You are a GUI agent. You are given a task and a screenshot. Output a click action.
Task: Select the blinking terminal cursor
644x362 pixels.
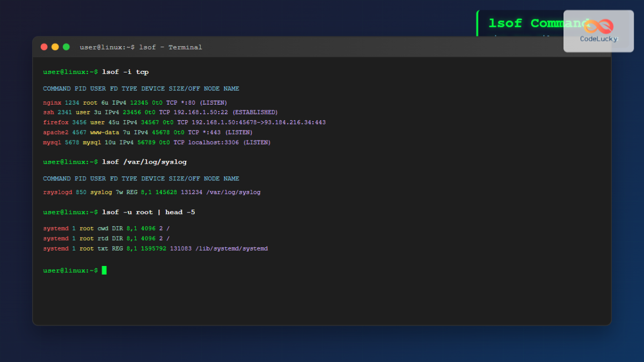coord(104,270)
